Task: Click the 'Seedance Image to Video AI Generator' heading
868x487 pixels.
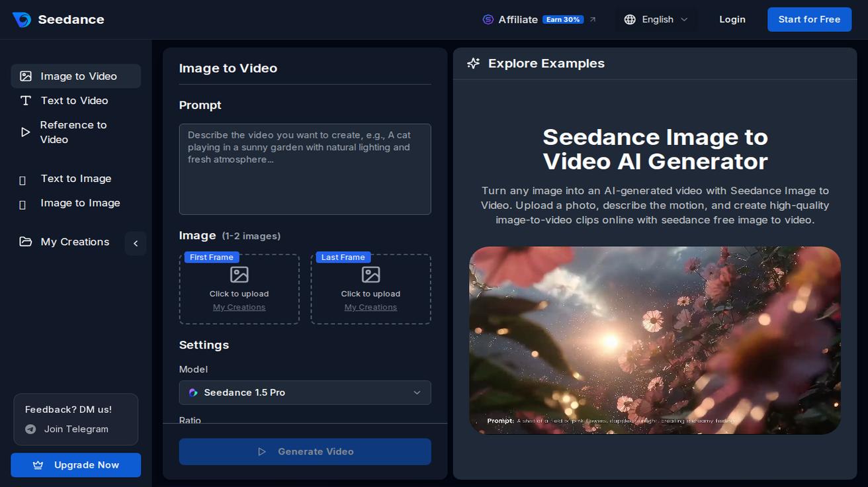Action: coord(655,149)
